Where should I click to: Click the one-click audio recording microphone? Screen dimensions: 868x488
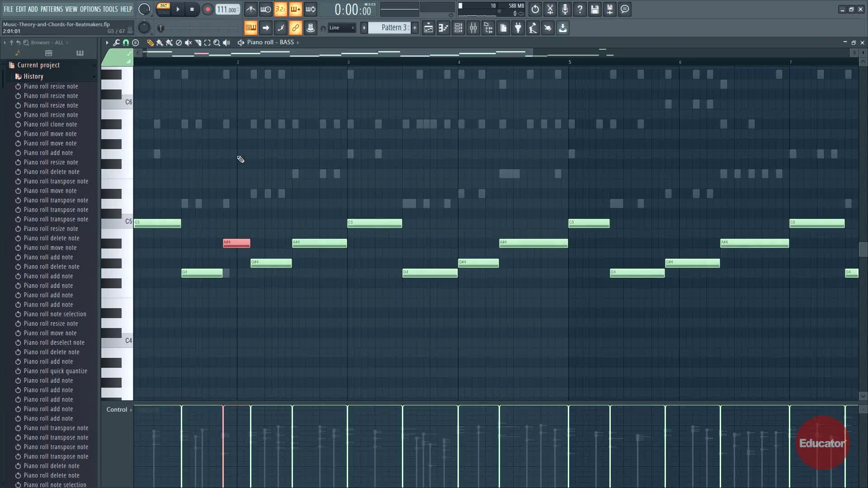(x=565, y=9)
